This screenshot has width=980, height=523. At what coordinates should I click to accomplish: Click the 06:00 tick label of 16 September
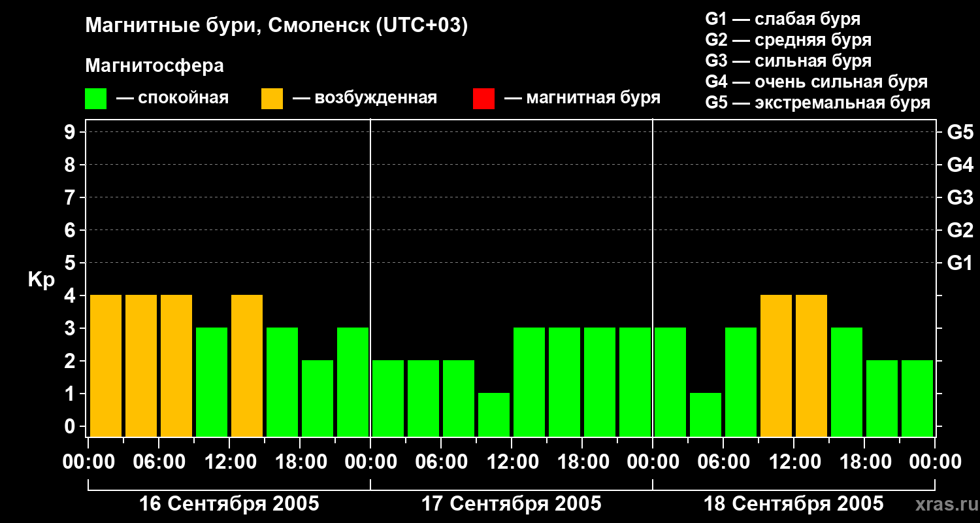(x=159, y=462)
